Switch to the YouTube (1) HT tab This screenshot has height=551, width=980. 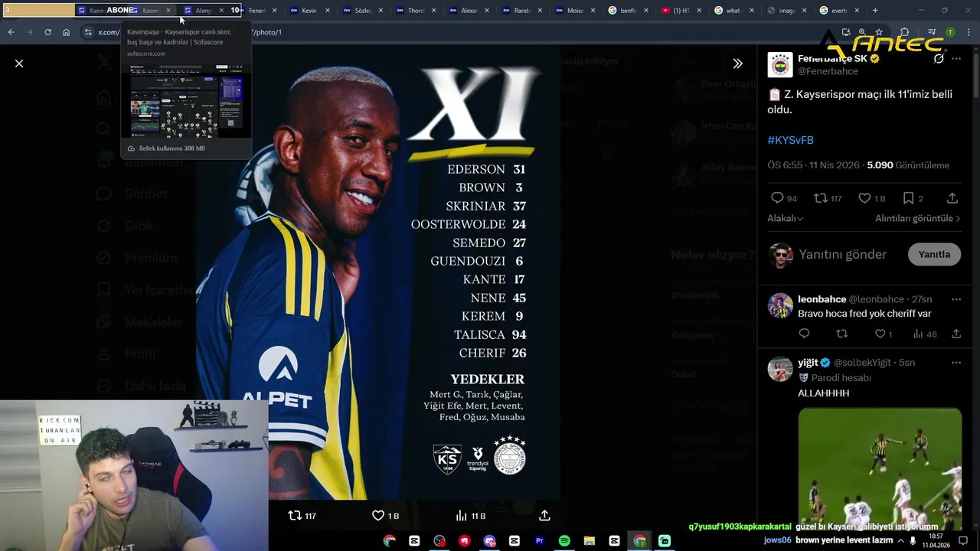(681, 11)
